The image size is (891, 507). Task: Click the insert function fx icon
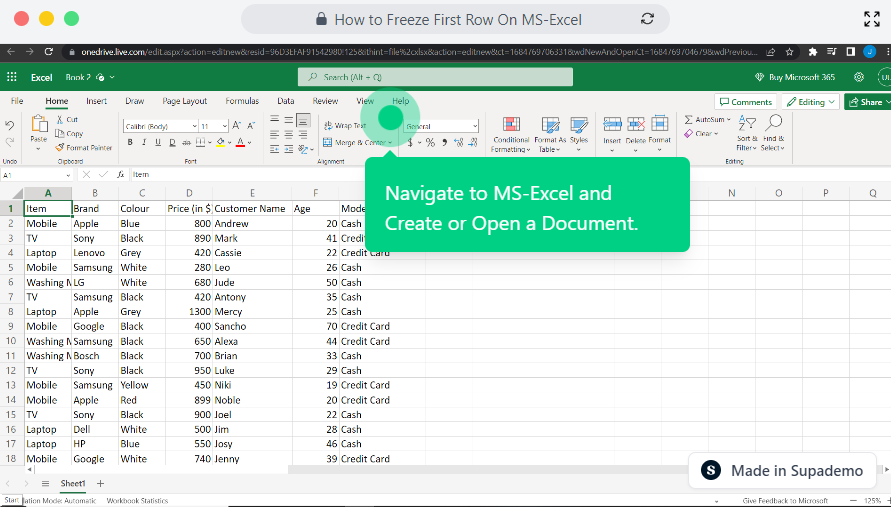pyautogui.click(x=120, y=174)
